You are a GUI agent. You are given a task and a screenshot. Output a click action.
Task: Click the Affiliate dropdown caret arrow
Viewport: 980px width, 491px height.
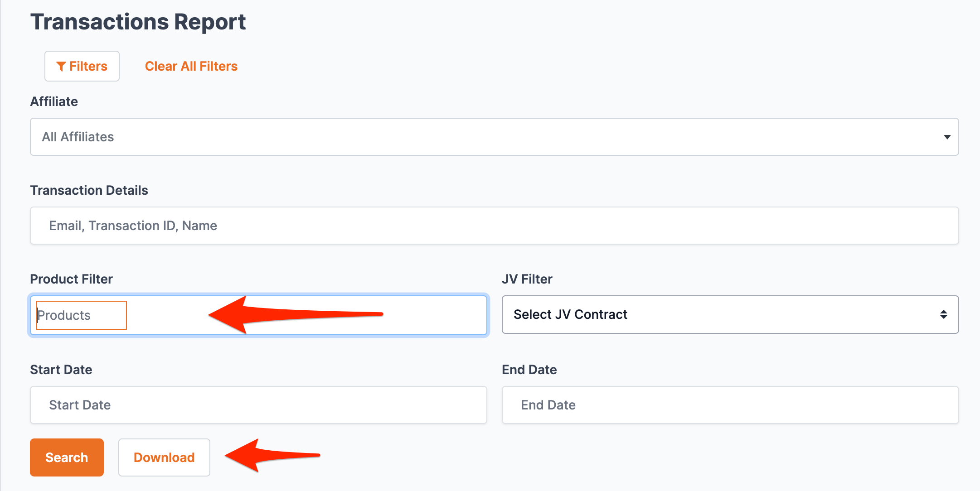click(x=947, y=137)
